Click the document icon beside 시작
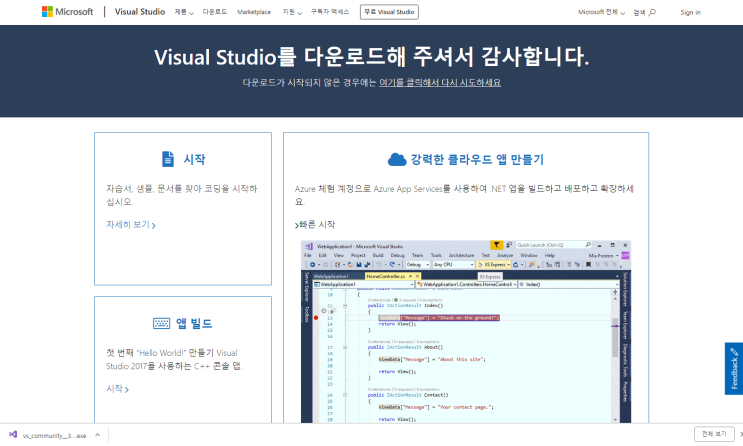 [x=168, y=159]
